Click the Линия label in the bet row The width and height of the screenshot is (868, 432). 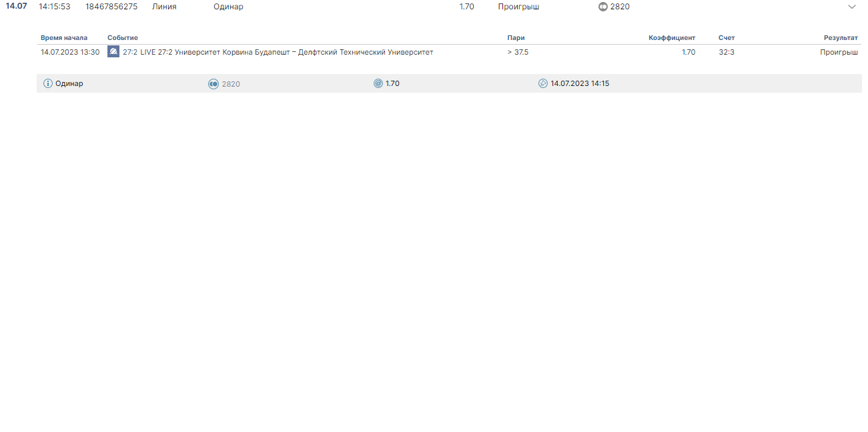pos(164,7)
